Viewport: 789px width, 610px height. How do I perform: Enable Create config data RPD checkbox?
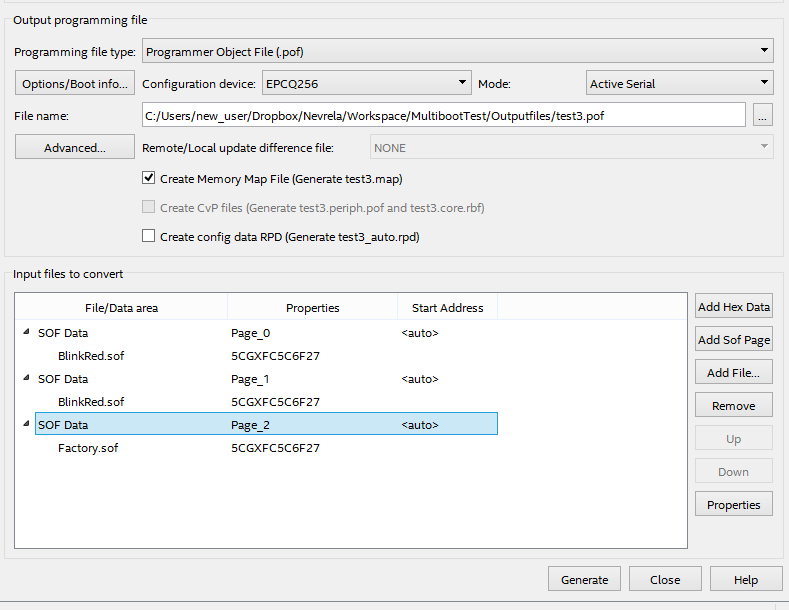point(149,237)
